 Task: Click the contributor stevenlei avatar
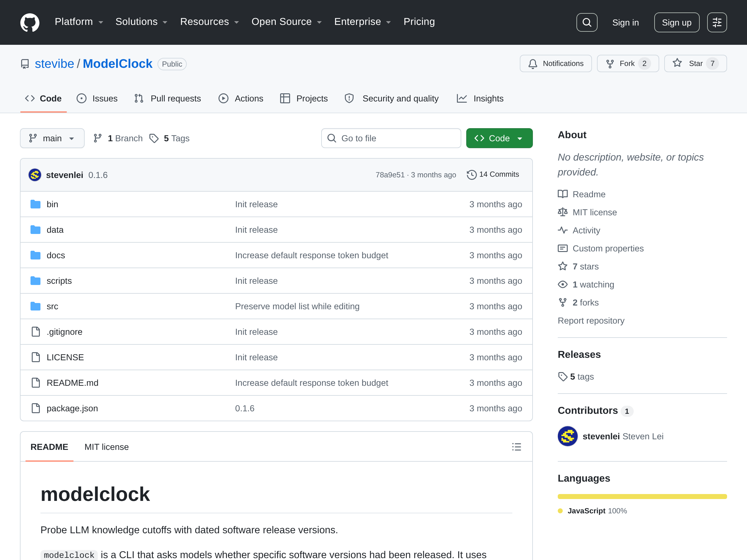[567, 436]
